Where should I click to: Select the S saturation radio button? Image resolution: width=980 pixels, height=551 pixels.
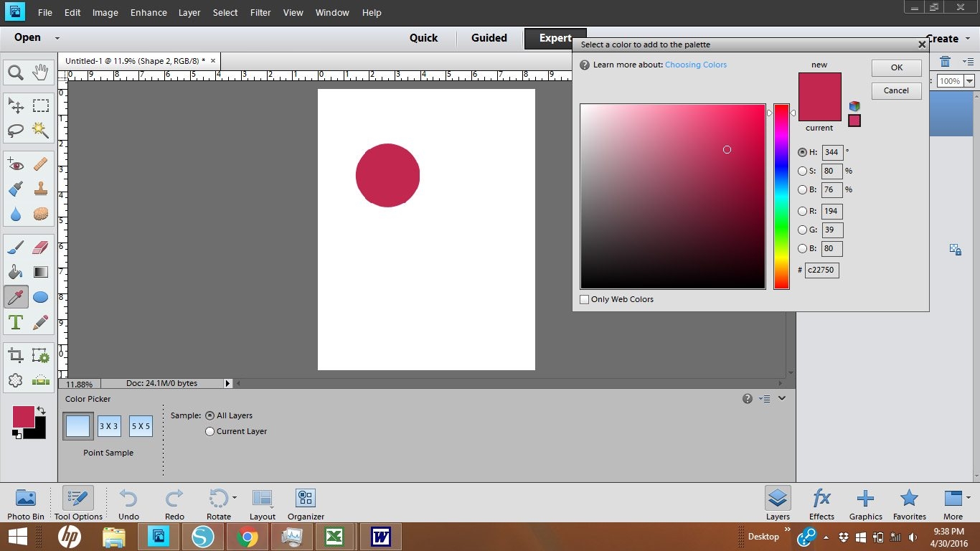coord(803,171)
